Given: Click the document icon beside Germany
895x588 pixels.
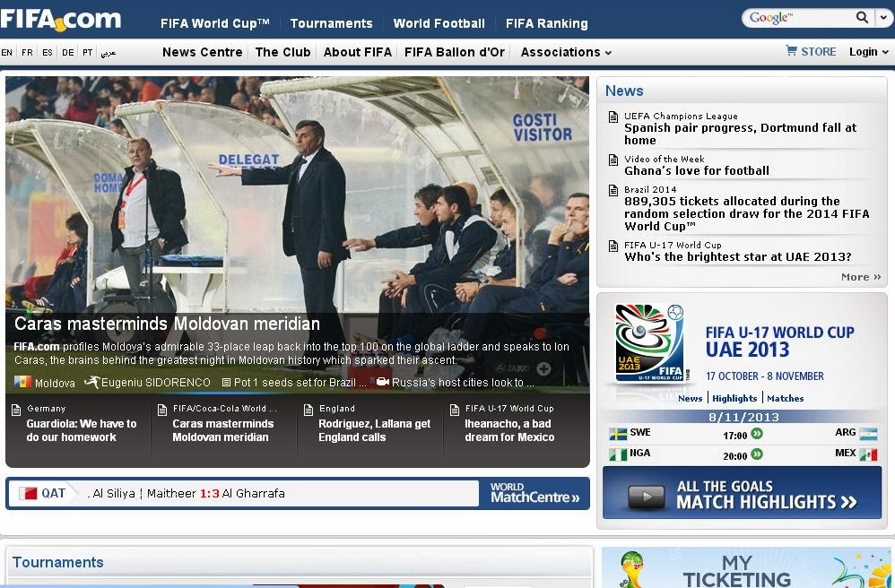Looking at the screenshot, I should [x=16, y=410].
